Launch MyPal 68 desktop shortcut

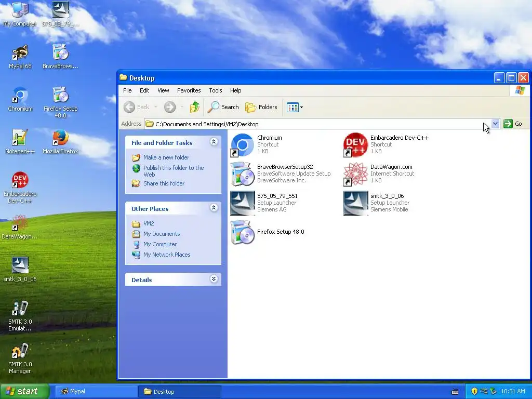pos(20,57)
